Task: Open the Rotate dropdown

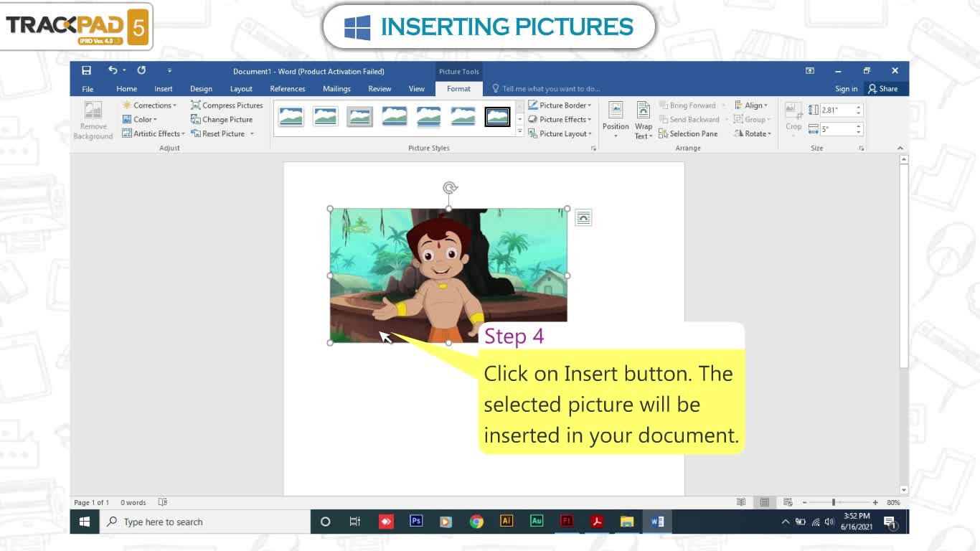Action: click(x=752, y=133)
